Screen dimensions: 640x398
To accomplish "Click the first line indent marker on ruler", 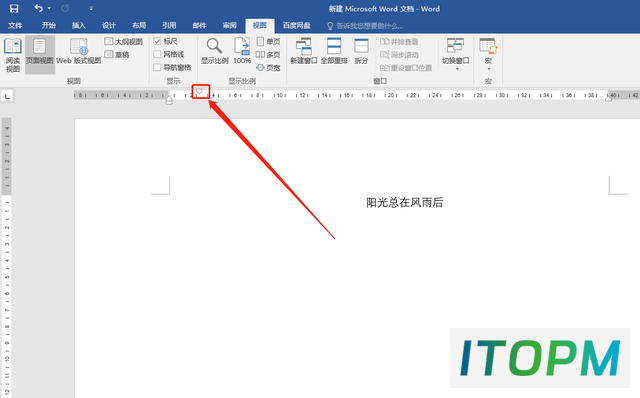I will click(x=199, y=91).
